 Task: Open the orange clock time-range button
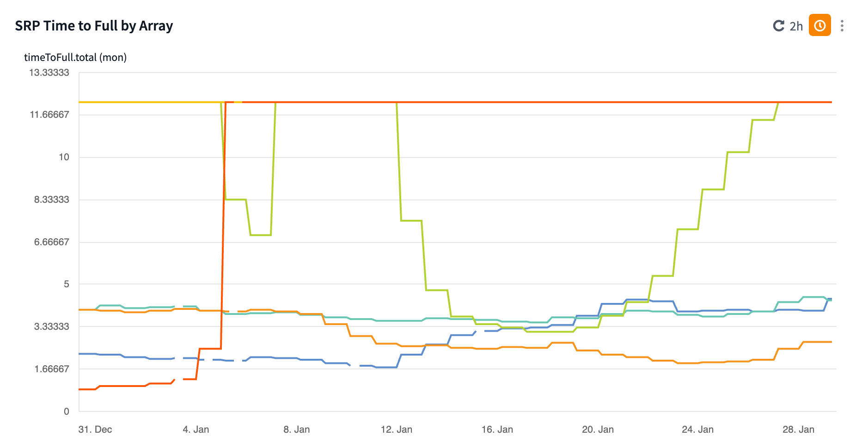[x=819, y=25]
